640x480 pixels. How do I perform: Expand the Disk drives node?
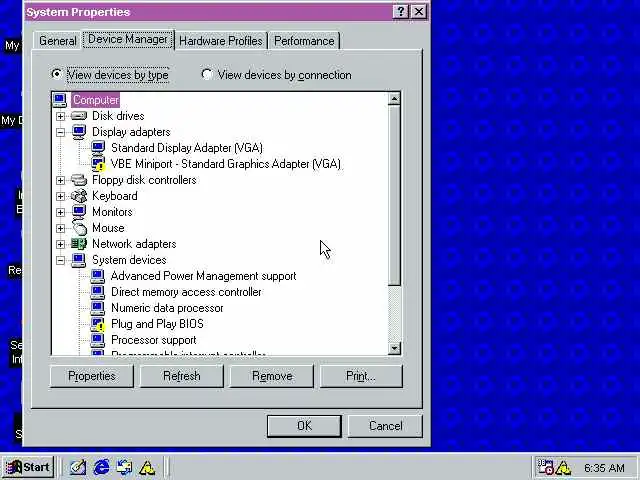[60, 116]
